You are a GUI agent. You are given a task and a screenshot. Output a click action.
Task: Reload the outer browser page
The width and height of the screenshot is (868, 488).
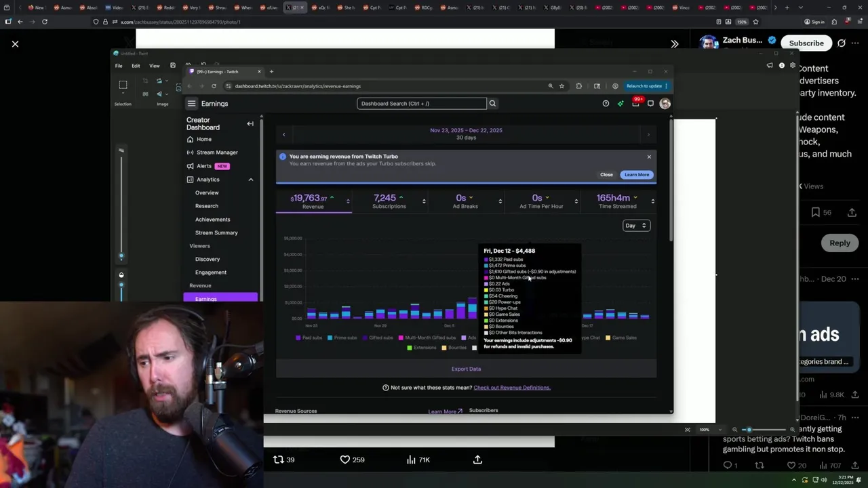[x=45, y=22]
